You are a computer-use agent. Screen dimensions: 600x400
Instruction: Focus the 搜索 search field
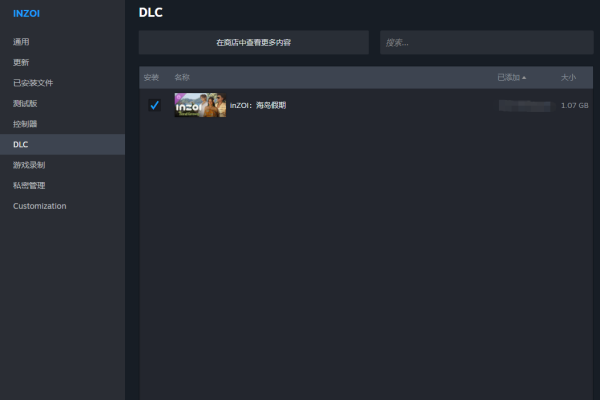coord(487,42)
